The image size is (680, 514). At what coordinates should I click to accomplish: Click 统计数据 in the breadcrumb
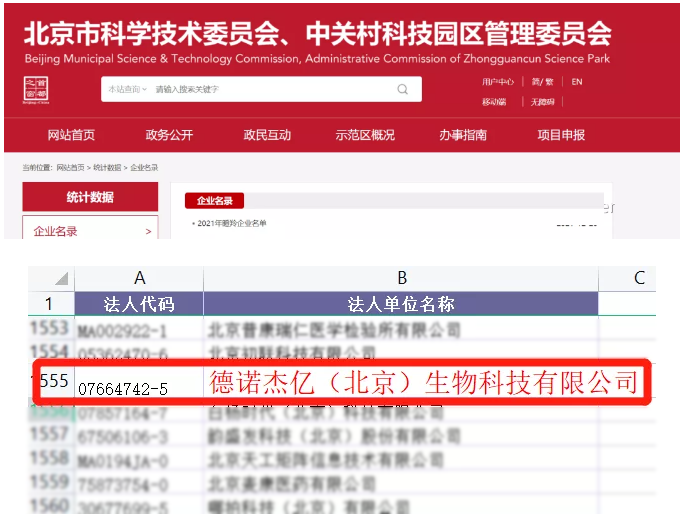click(x=107, y=167)
